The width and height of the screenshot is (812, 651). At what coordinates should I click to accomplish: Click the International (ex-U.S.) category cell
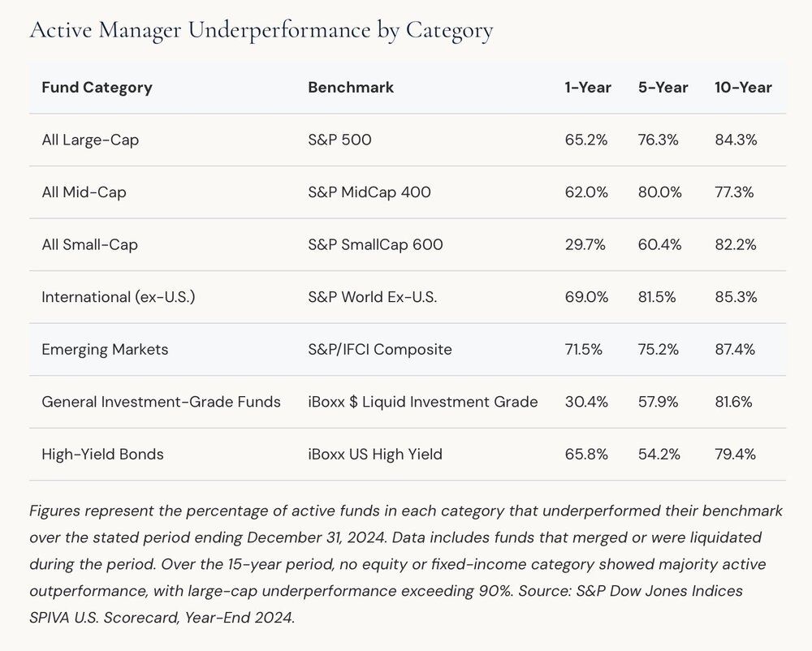pyautogui.click(x=118, y=297)
